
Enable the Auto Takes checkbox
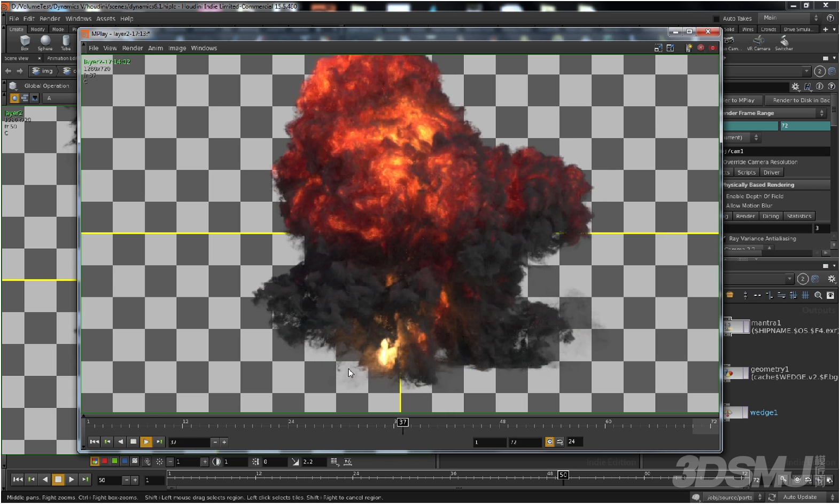717,19
